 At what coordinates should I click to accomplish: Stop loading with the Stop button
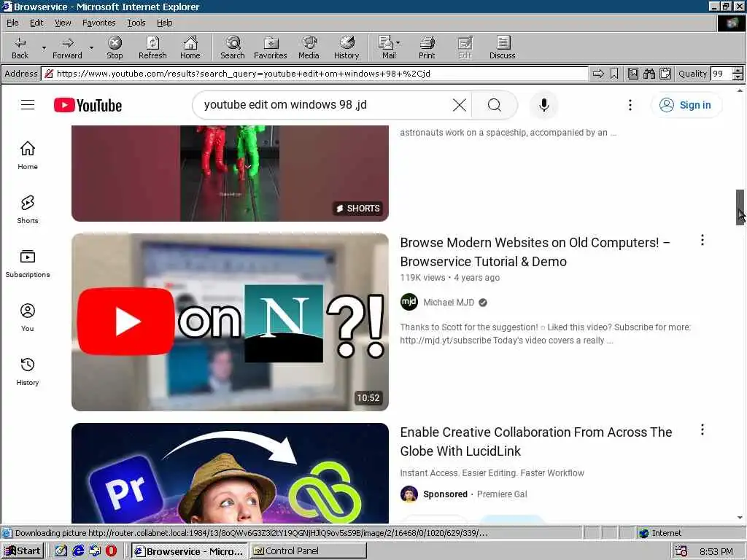[115, 47]
